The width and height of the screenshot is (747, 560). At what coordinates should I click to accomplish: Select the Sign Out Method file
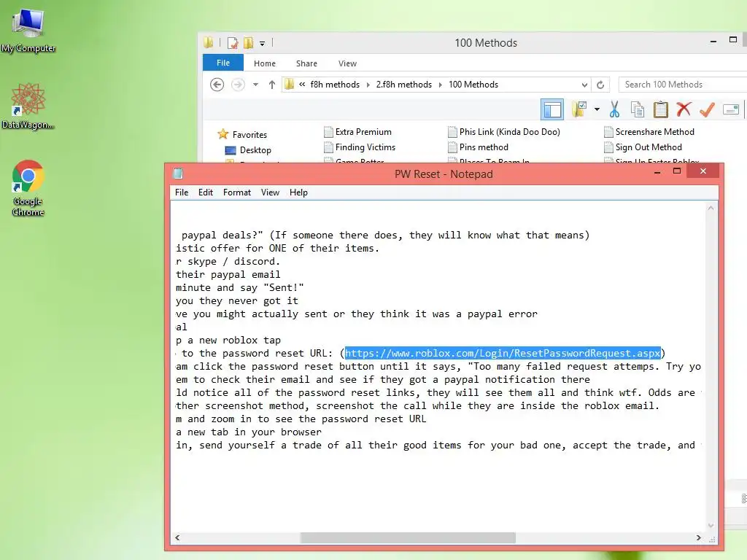643,147
